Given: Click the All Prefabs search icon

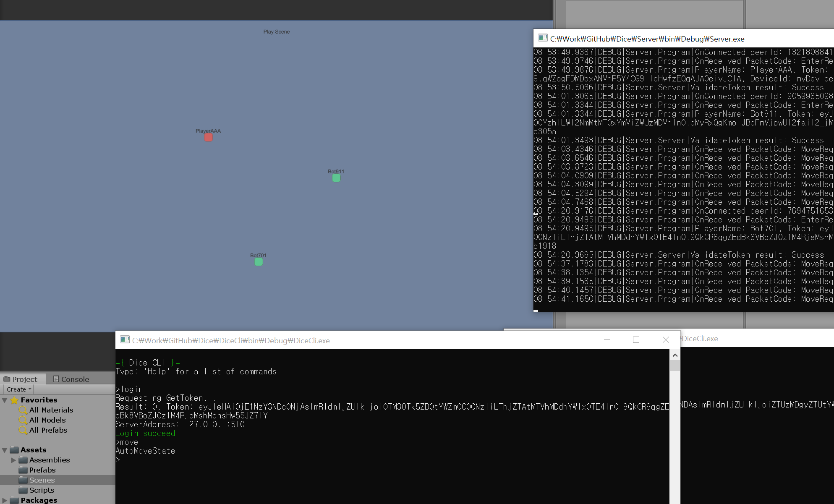Looking at the screenshot, I should point(23,430).
